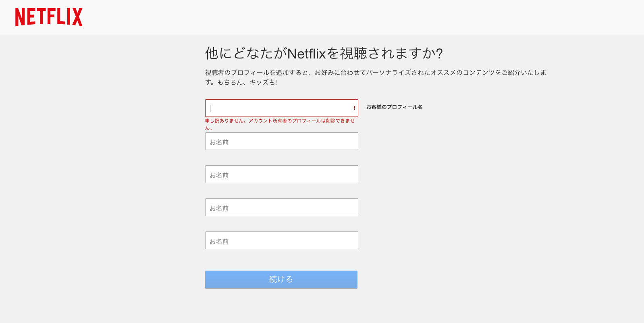644x323 pixels.
Task: Click パーソナライズ in the description paragraph
Action: point(388,73)
